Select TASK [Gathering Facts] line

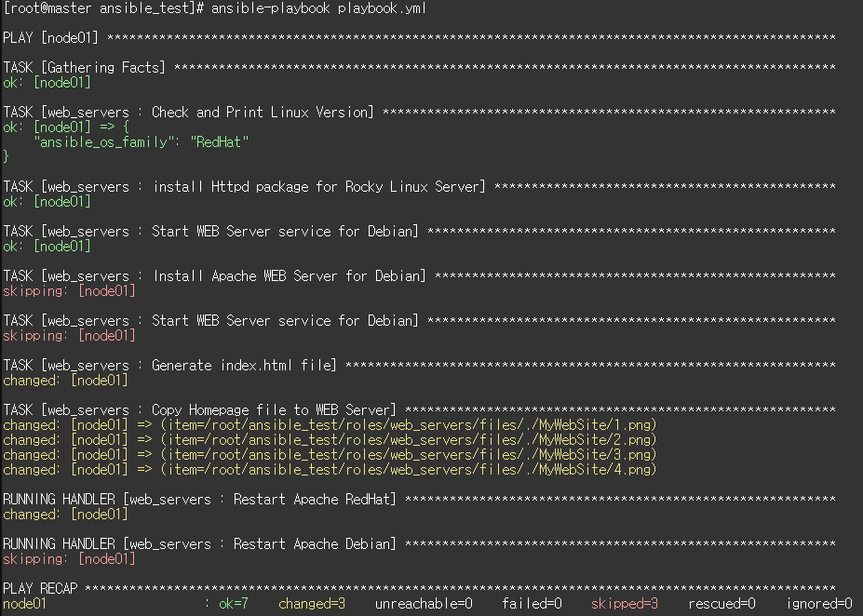(x=419, y=68)
